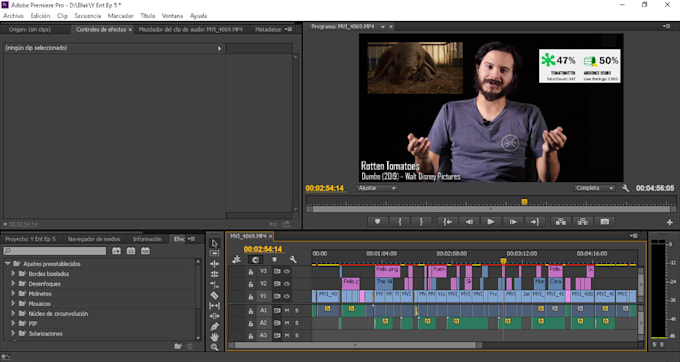Toggle V3 track output eye
This screenshot has height=362, width=680.
[x=287, y=271]
